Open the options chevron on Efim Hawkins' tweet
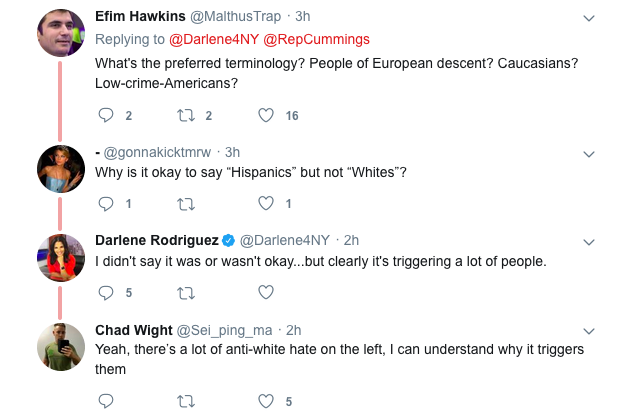This screenshot has width=631, height=417. 589,19
